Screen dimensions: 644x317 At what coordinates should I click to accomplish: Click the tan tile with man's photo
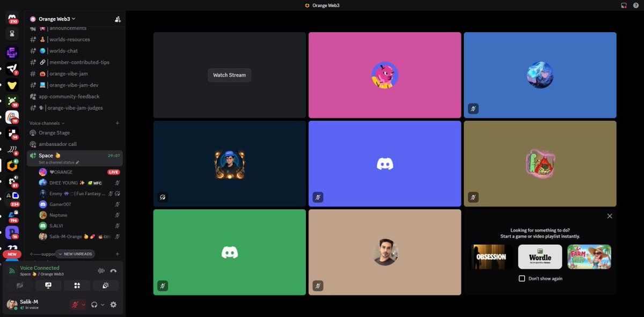click(x=385, y=252)
